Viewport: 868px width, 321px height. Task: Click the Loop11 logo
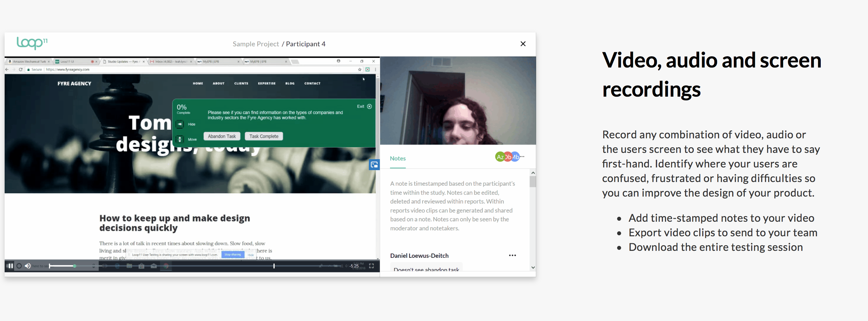click(32, 43)
